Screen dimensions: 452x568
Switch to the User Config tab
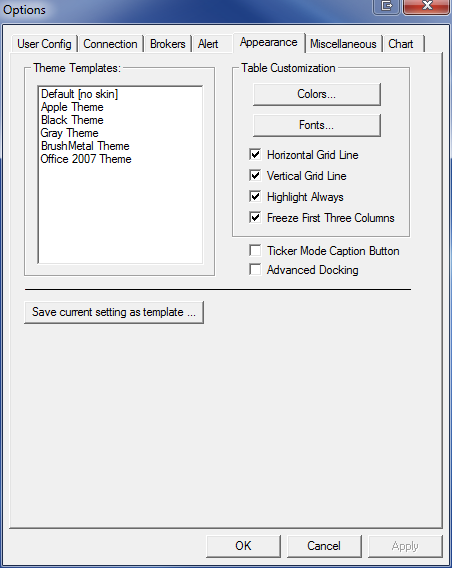pos(44,44)
